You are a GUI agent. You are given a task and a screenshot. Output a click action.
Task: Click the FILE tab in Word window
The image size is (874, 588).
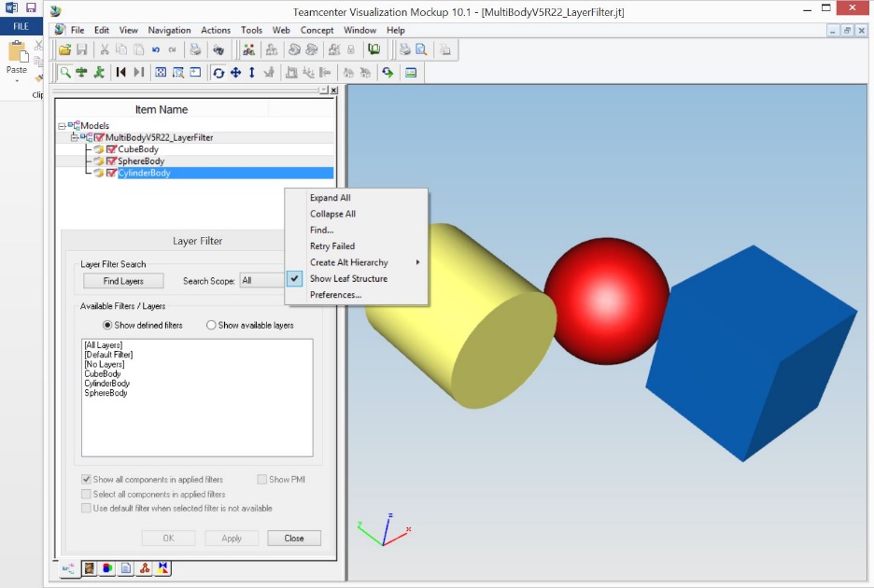click(x=21, y=26)
